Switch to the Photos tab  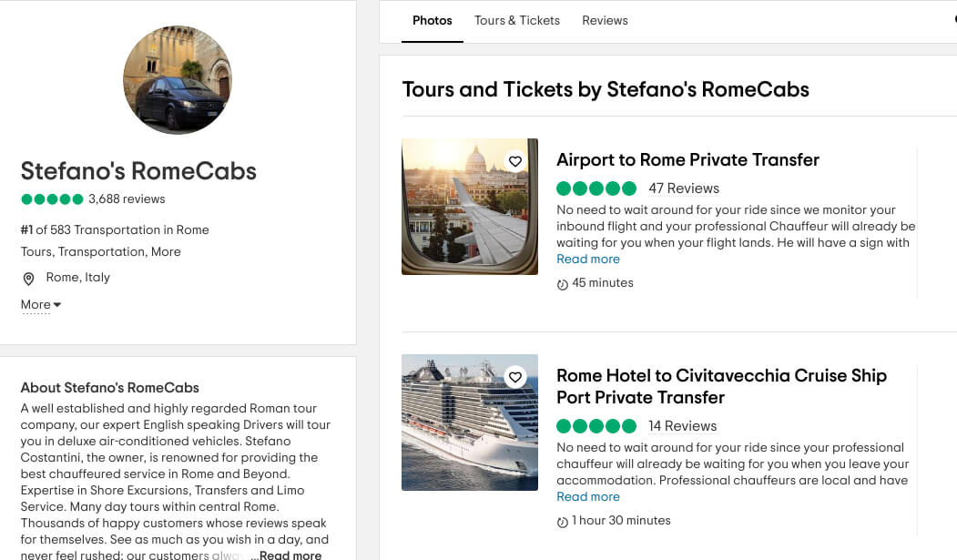pyautogui.click(x=433, y=21)
